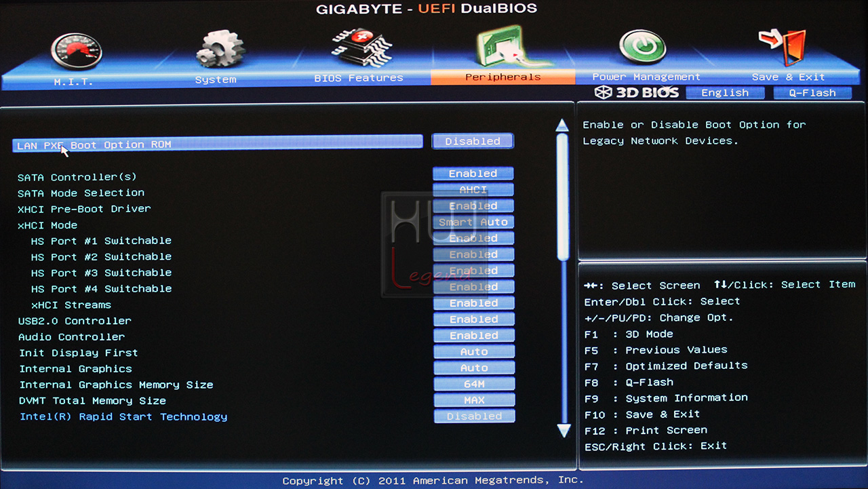Image resolution: width=868 pixels, height=489 pixels.
Task: Click the Save & Exit door icon
Action: 783,45
